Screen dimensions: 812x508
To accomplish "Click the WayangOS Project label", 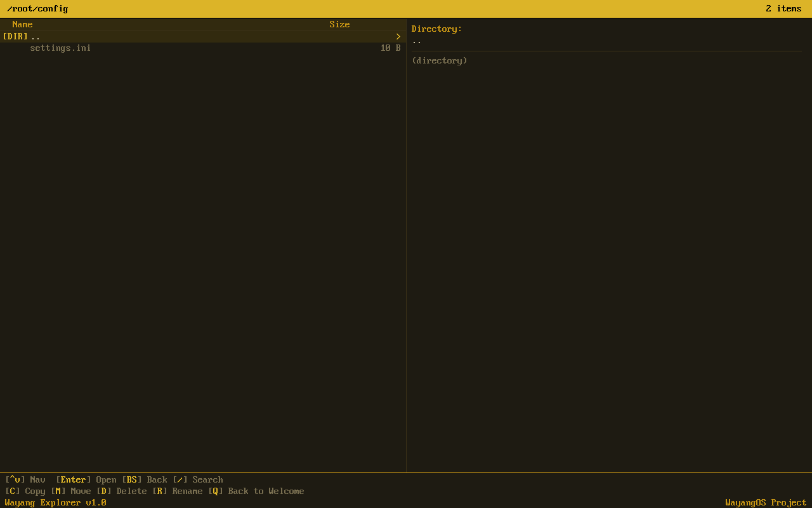I will 765,502.
